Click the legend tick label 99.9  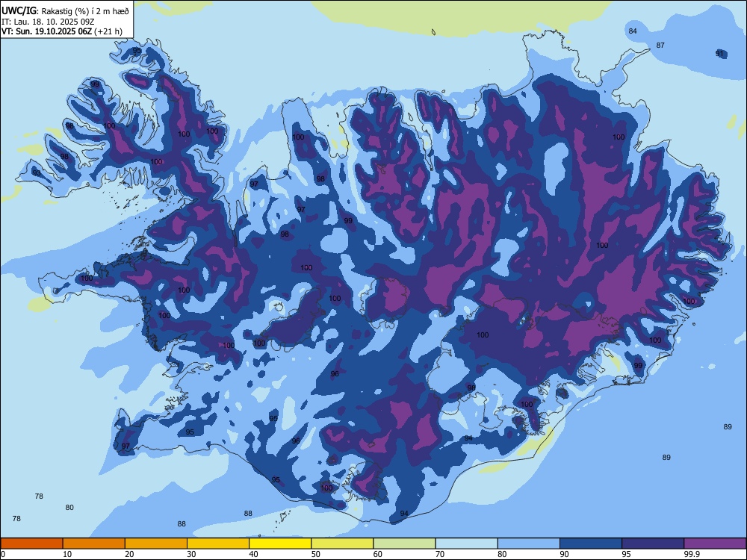click(x=692, y=554)
